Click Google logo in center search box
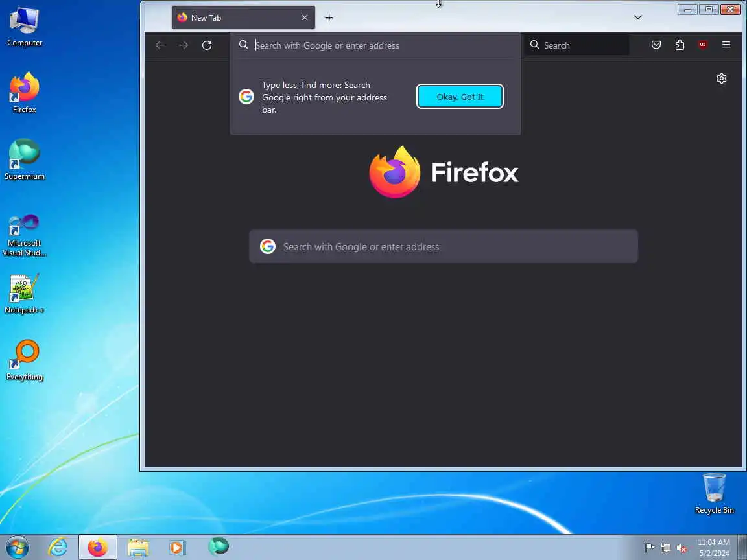Viewport: 747px width, 560px height. pos(268,247)
